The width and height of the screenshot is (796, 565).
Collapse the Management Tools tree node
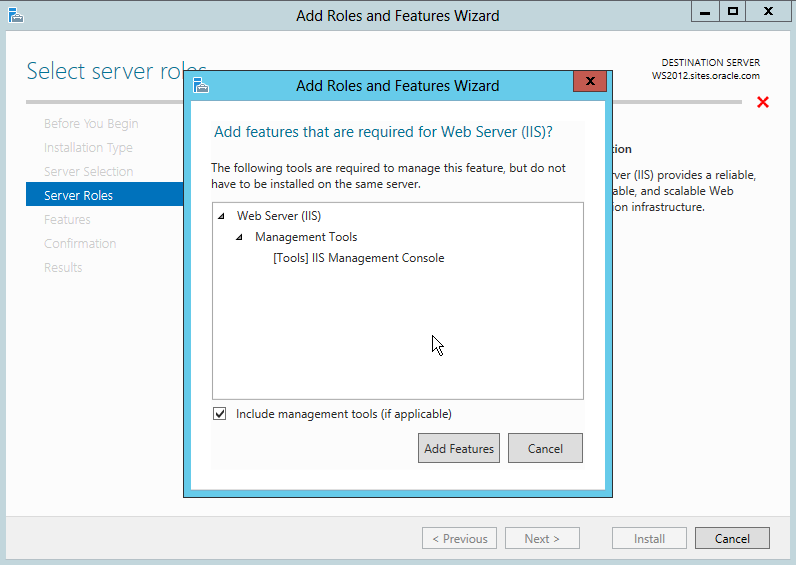pyautogui.click(x=240, y=237)
